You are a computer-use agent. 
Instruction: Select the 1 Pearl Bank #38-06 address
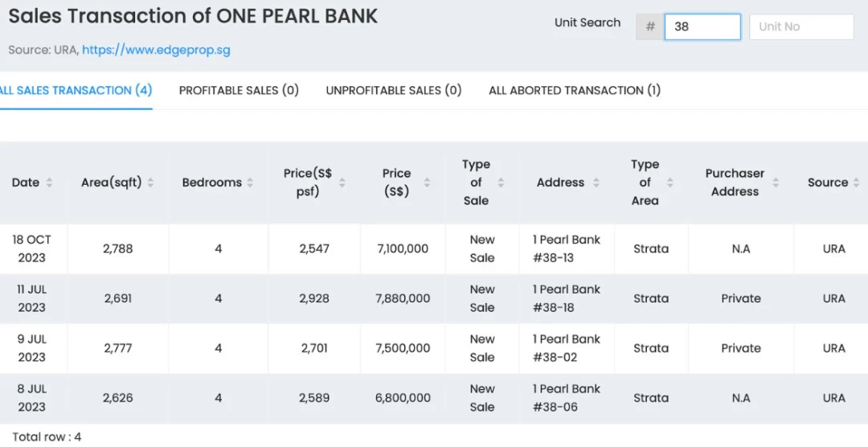tap(567, 398)
